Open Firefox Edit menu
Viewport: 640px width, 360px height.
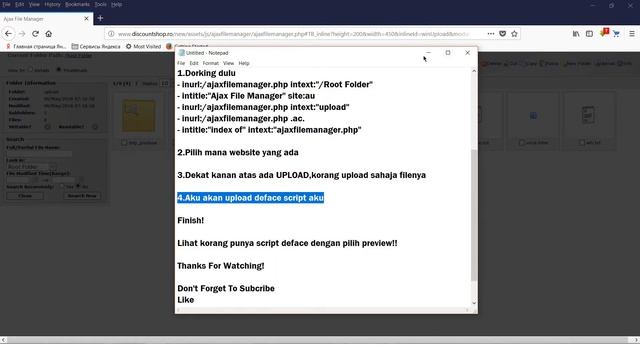pos(19,4)
